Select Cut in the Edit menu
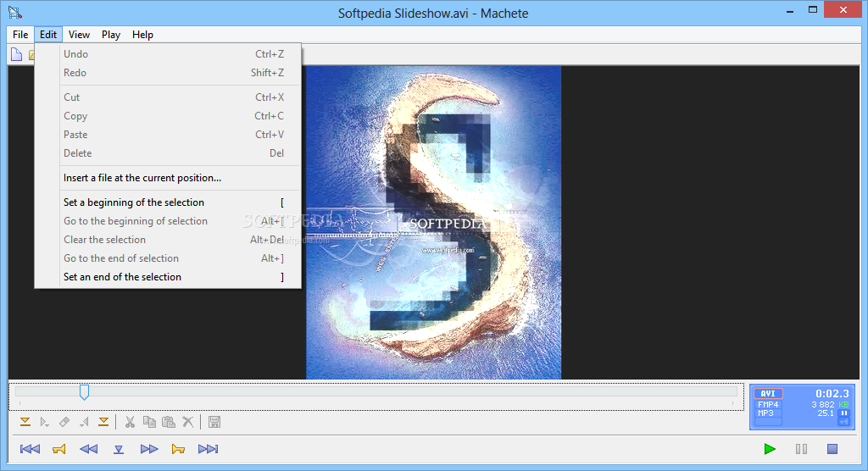This screenshot has height=471, width=868. coord(169,97)
